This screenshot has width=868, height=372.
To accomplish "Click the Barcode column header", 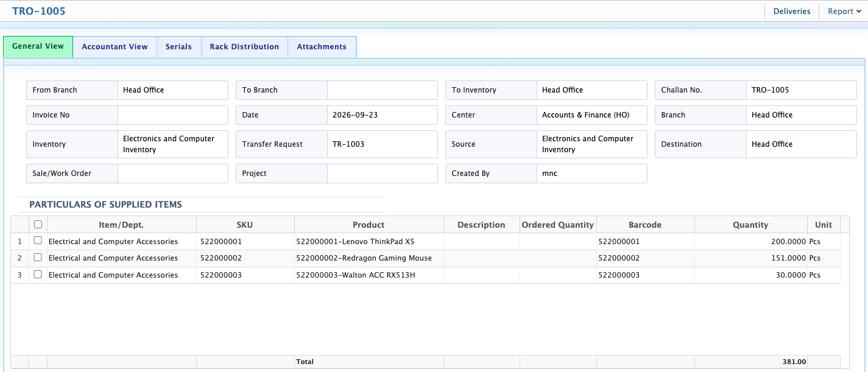I will click(x=645, y=225).
